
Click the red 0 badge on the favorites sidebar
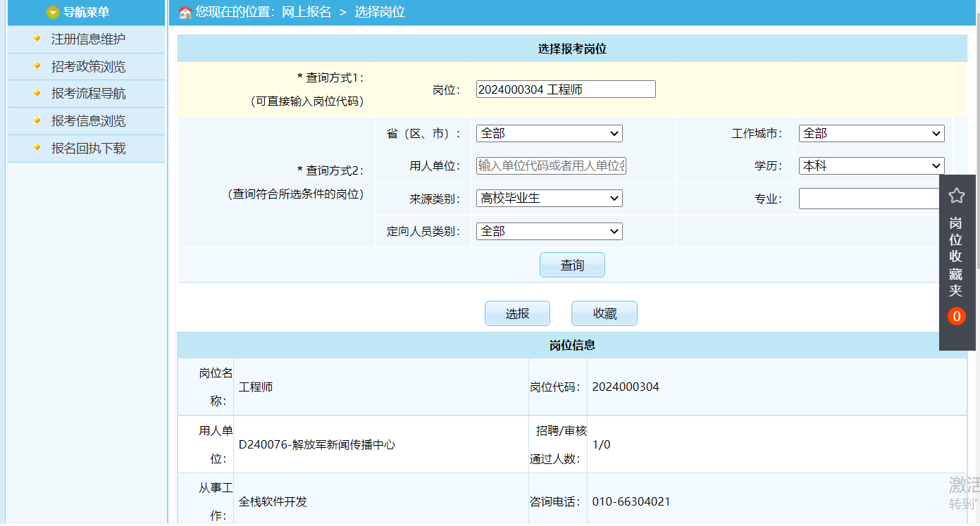coord(957,316)
